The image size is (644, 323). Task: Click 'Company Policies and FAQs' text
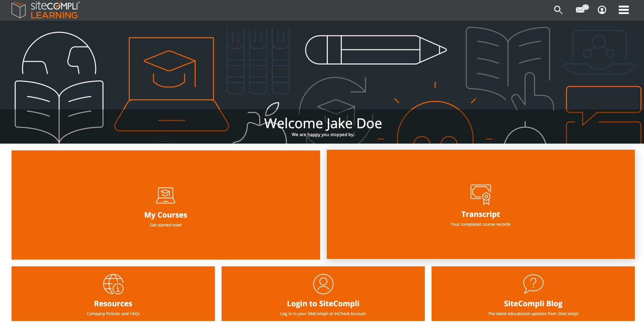[113, 314]
